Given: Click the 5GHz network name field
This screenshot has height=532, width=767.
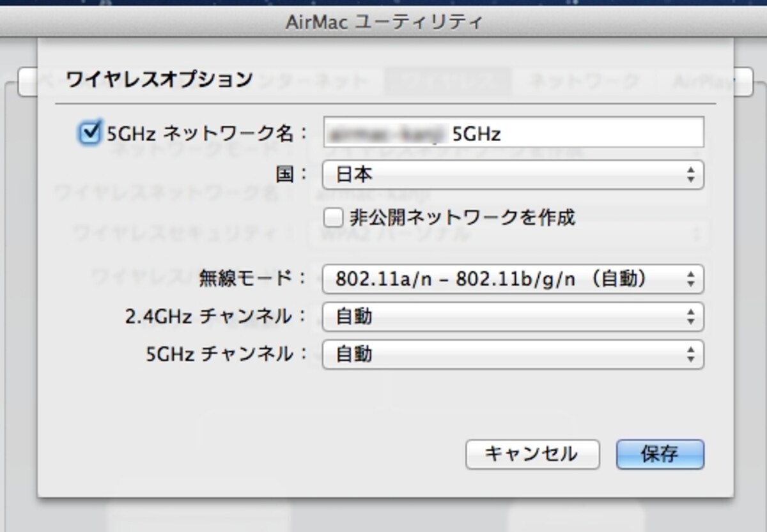Looking at the screenshot, I should pos(514,133).
